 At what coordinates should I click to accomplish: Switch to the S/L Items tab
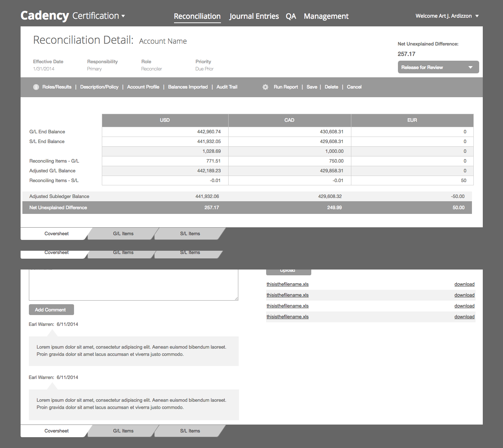click(190, 233)
